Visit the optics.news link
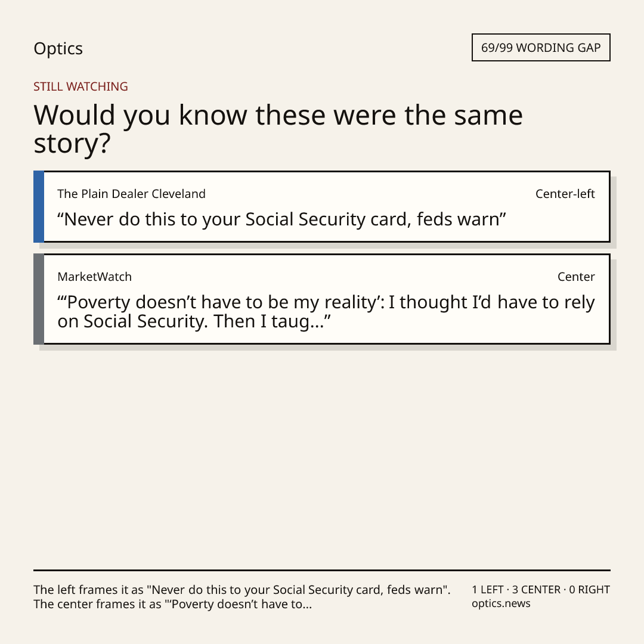 tap(501, 603)
